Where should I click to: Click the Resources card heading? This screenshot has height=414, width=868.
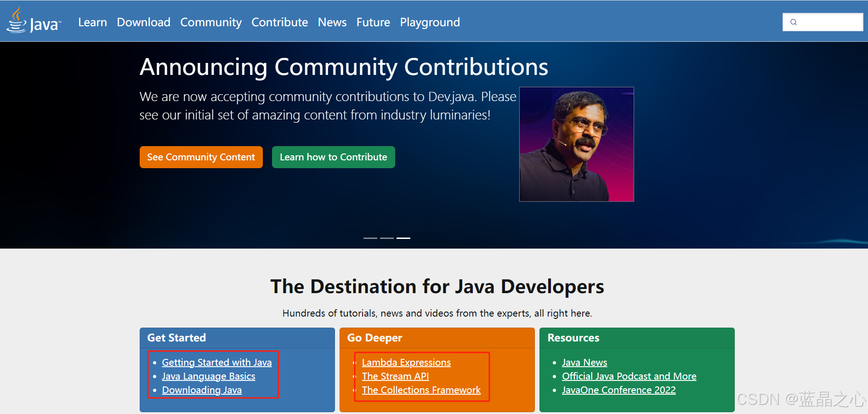(x=573, y=338)
